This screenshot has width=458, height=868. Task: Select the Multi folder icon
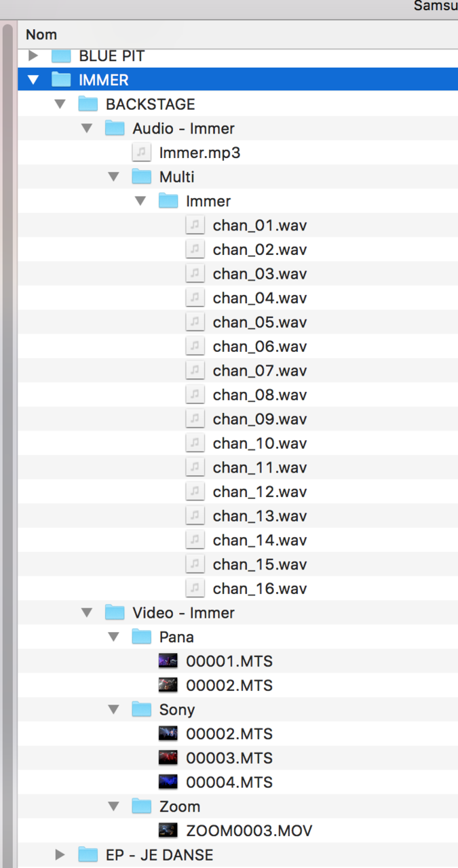tap(142, 176)
